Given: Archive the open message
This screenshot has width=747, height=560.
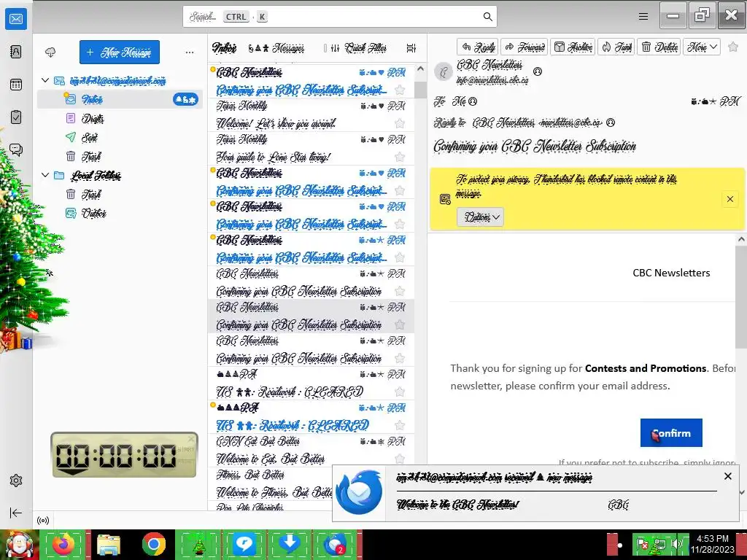Looking at the screenshot, I should coord(573,47).
